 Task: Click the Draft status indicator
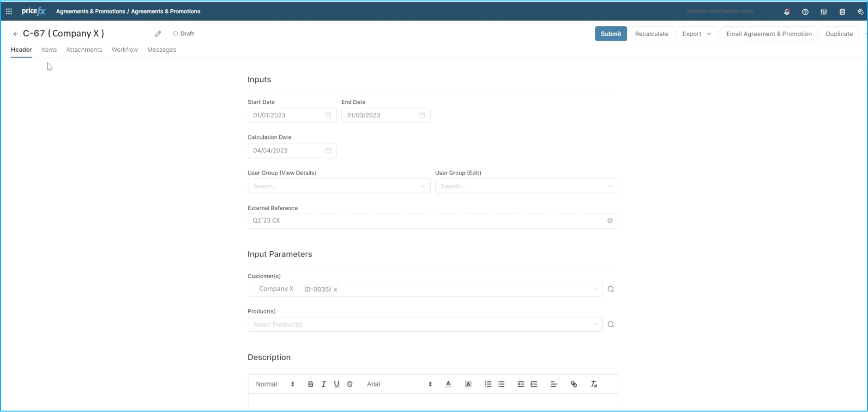click(x=183, y=34)
